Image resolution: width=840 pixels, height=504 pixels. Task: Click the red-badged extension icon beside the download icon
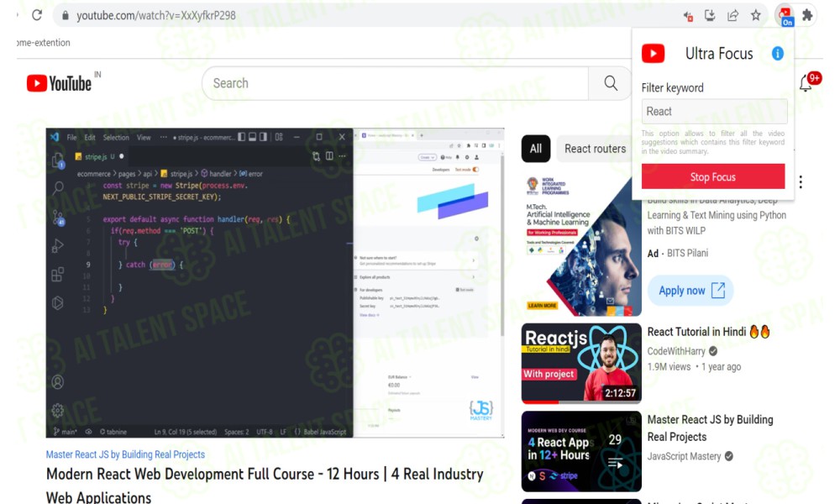coord(688,16)
